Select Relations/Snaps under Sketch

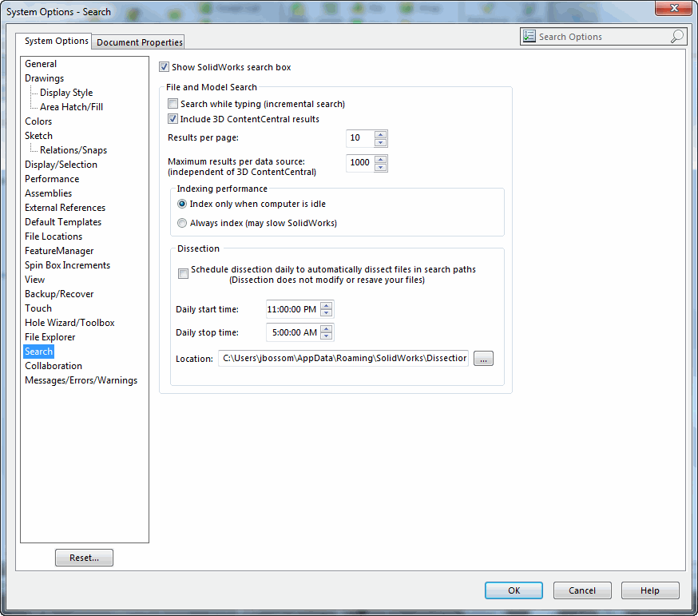[73, 150]
